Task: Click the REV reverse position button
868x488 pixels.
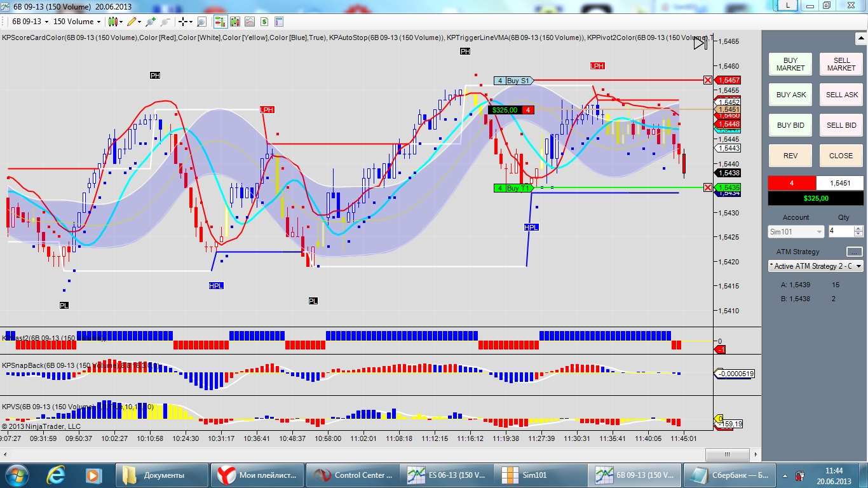Action: coord(790,156)
